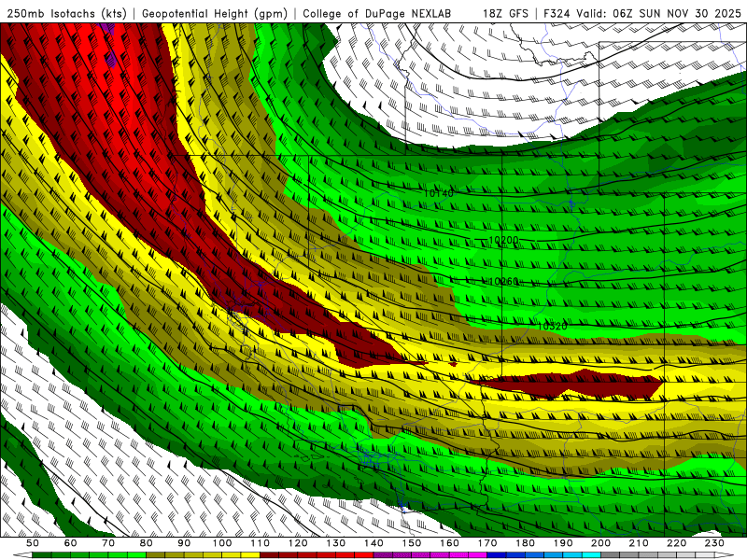The height and width of the screenshot is (560, 747).
Task: Click the 90 kts colorbar tick label
Action: [x=184, y=543]
